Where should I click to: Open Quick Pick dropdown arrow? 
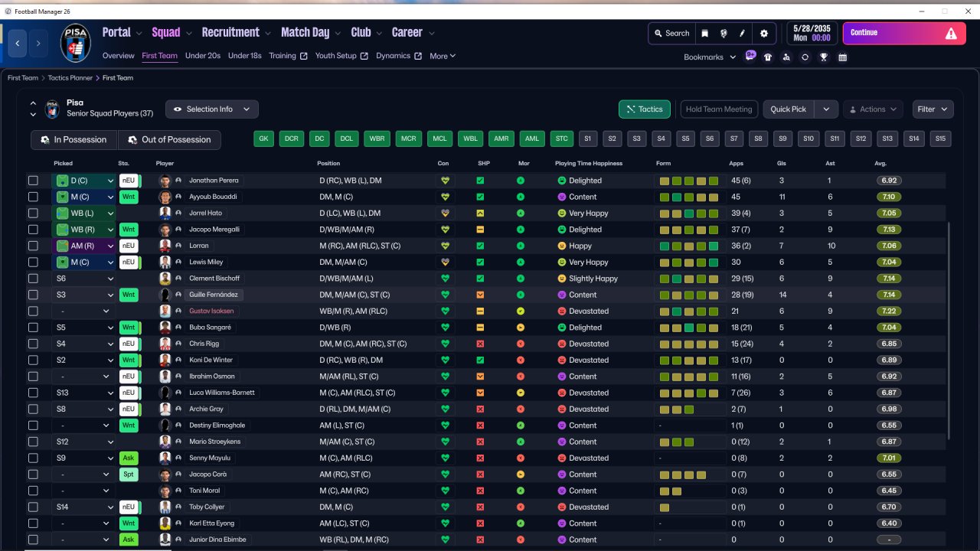(825, 109)
